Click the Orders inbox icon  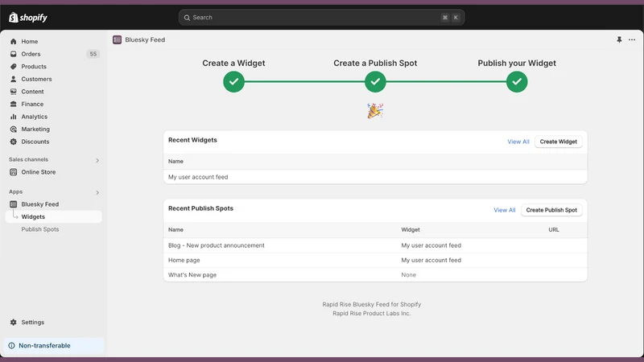tap(14, 54)
